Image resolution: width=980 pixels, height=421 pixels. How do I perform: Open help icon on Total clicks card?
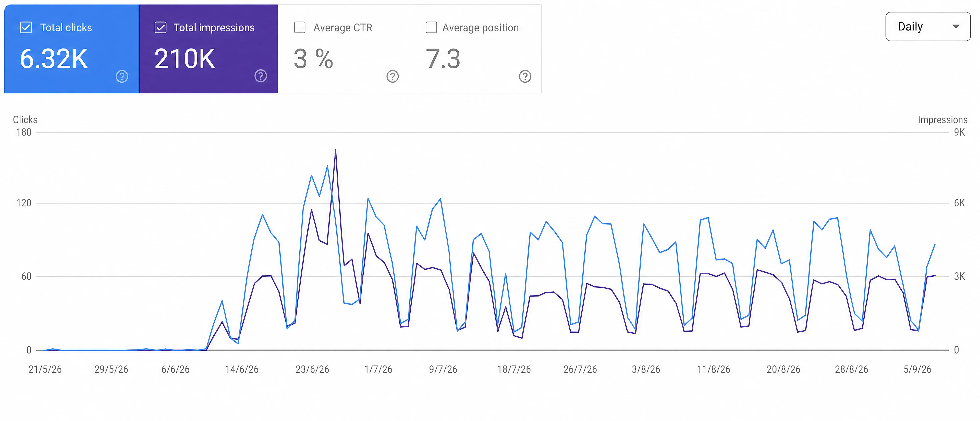[122, 77]
